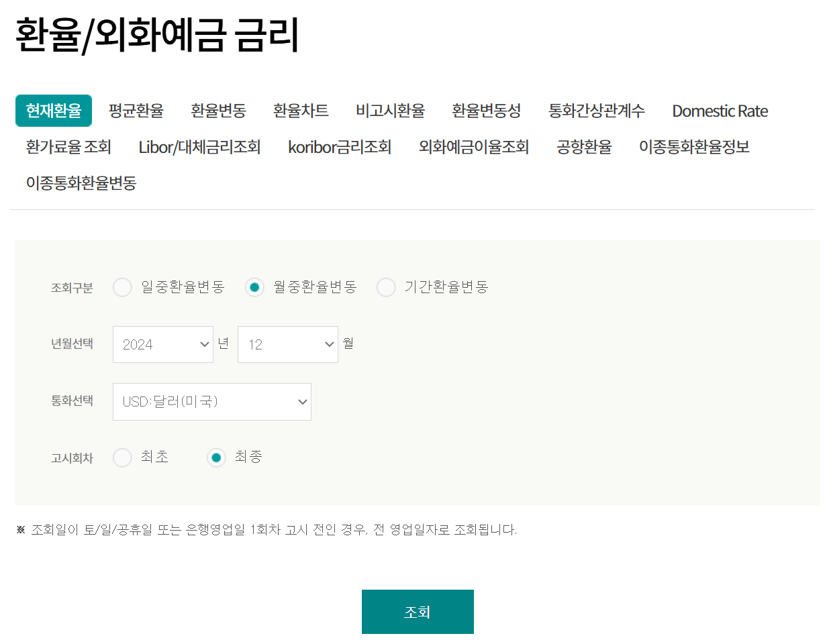Switch to the 비고시환율 tab
Image resolution: width=833 pixels, height=644 pixels.
tap(390, 111)
